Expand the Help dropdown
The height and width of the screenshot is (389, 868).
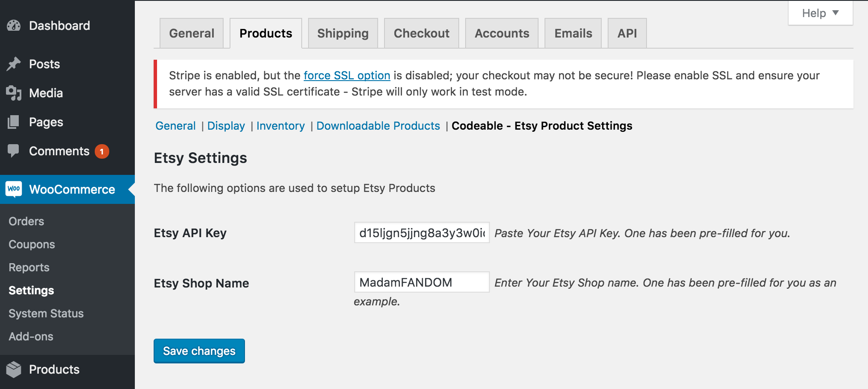coord(820,13)
